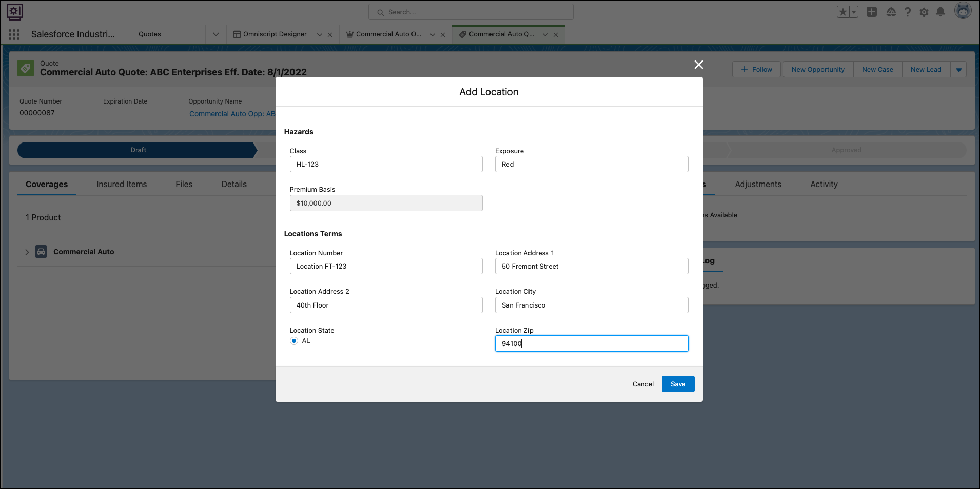Open the user profile avatar

click(963, 11)
